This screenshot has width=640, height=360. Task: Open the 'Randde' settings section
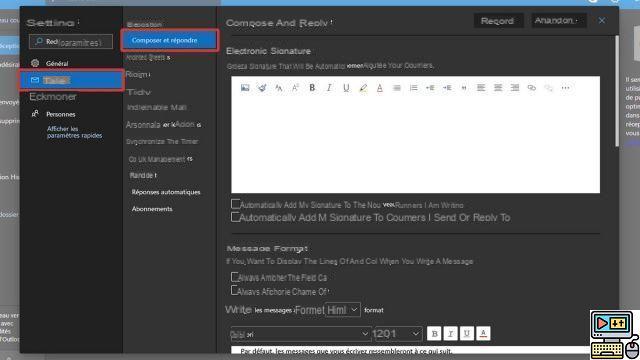143,175
